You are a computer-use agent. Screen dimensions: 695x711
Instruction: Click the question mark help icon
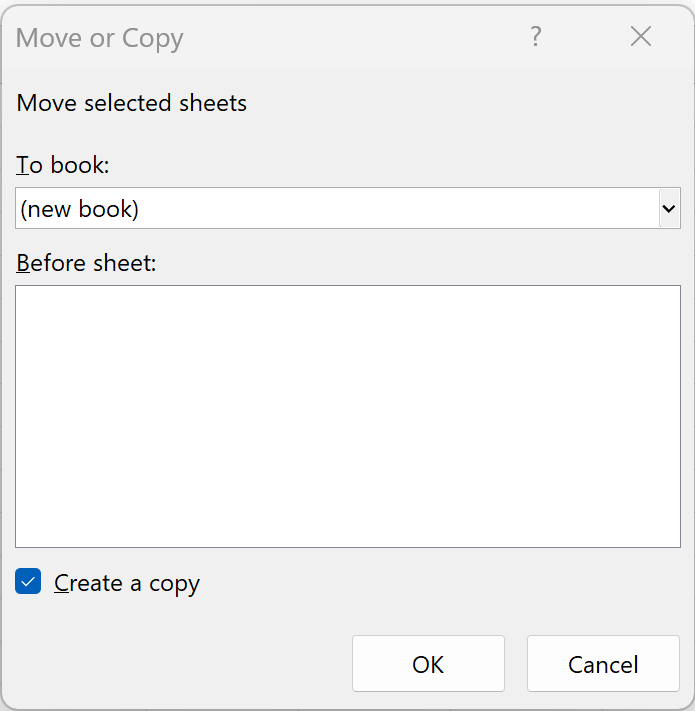click(x=536, y=37)
